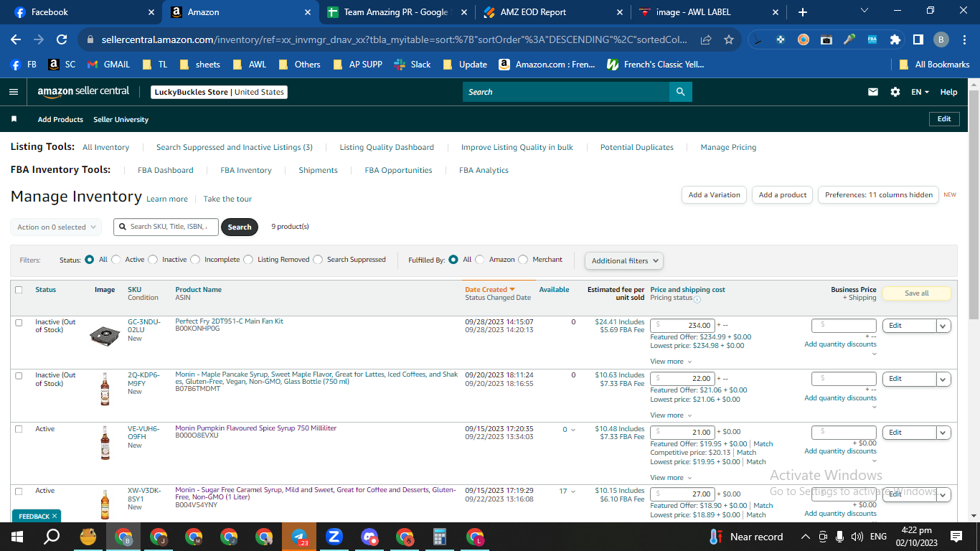Select the Search Suppressed status filter
This screenshot has width=980, height=551.
coord(318,260)
